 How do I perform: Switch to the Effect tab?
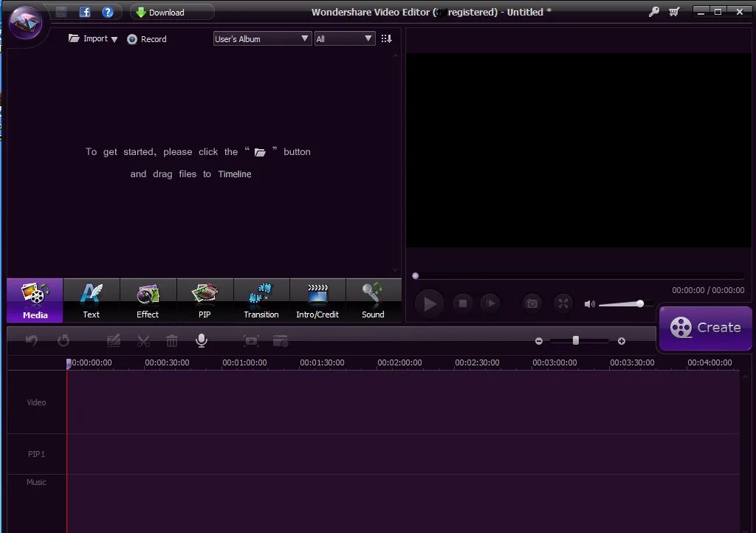coord(148,300)
